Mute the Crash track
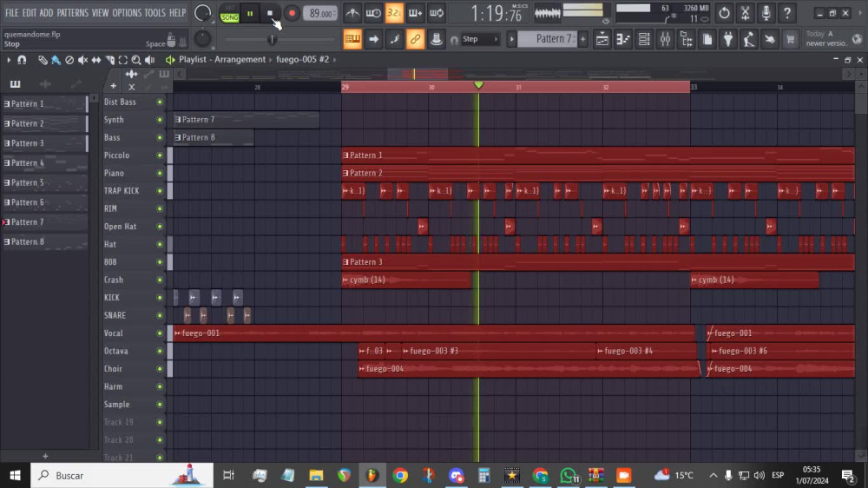The width and height of the screenshot is (868, 488). 160,280
